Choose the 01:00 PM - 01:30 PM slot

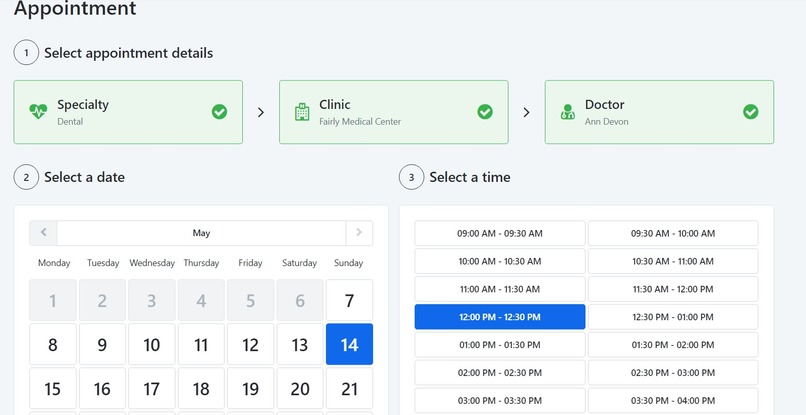[x=500, y=345]
